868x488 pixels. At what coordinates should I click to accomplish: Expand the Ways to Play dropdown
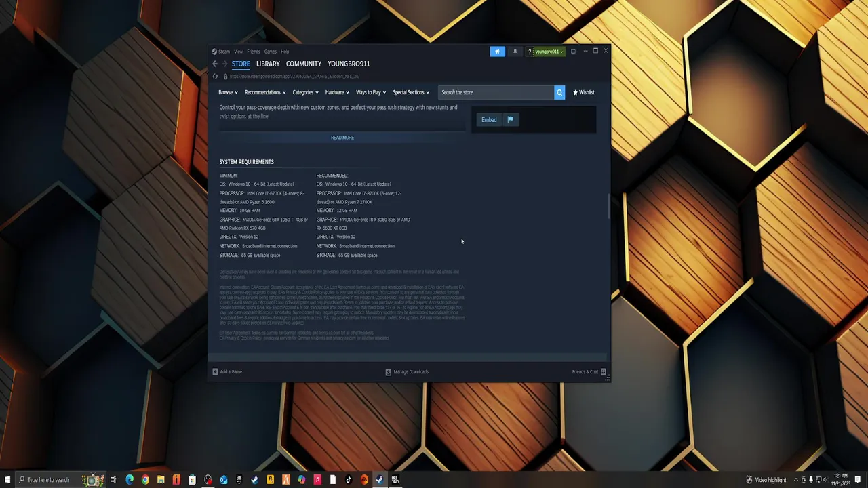pyautogui.click(x=371, y=92)
